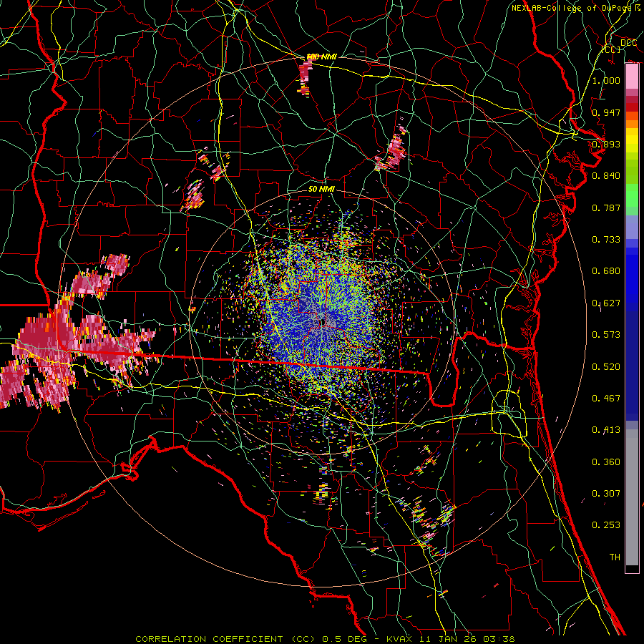
Task: Click the pink echo near the 100 NMI label
Action: click(306, 77)
